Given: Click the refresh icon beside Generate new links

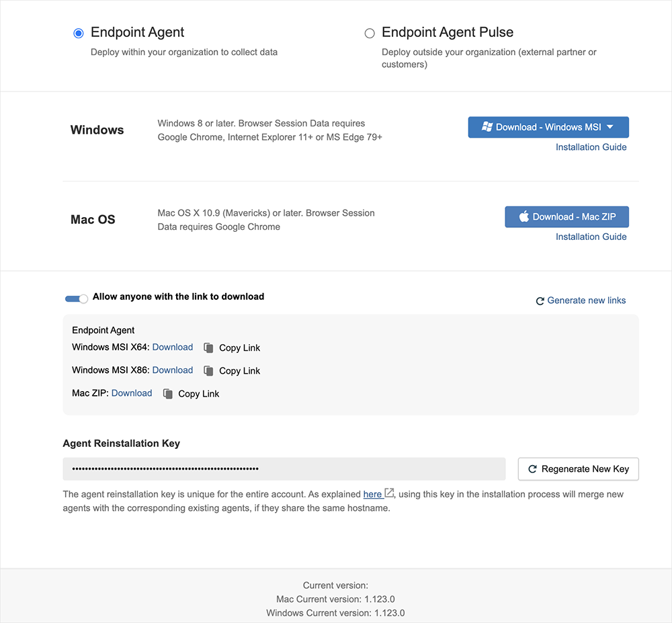Looking at the screenshot, I should click(540, 301).
